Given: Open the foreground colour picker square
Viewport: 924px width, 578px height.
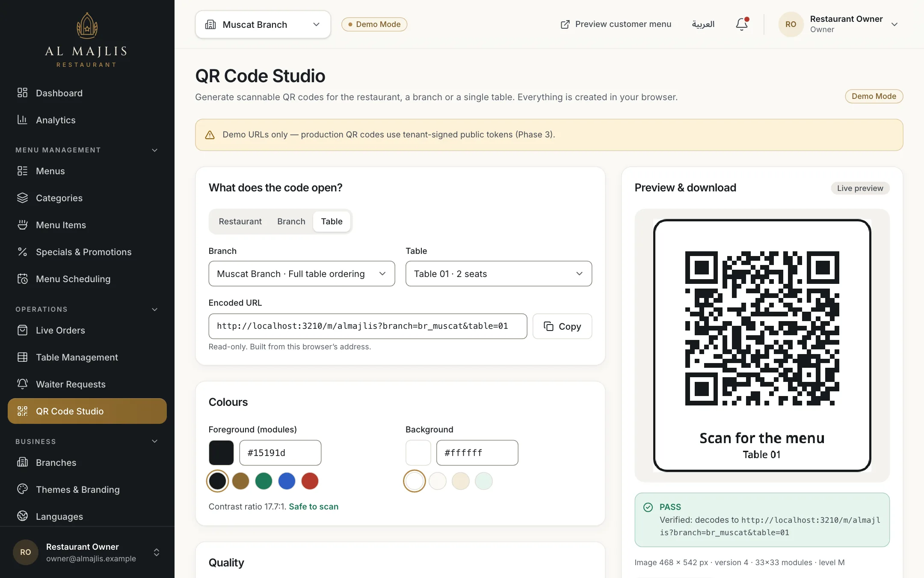Looking at the screenshot, I should coord(221,453).
